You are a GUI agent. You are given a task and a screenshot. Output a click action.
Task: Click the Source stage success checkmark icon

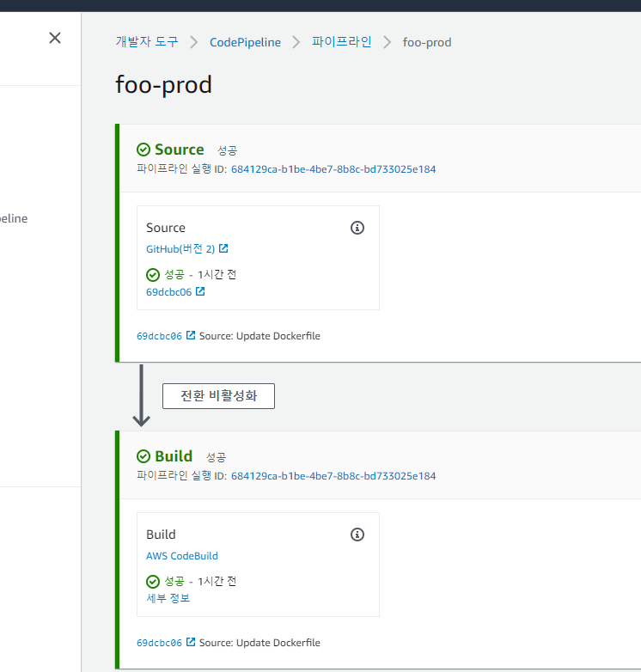coord(143,150)
